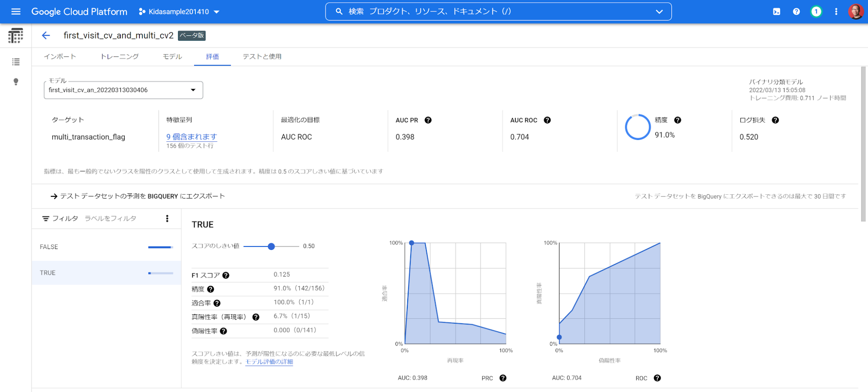Open the help icon in top bar

tap(796, 12)
